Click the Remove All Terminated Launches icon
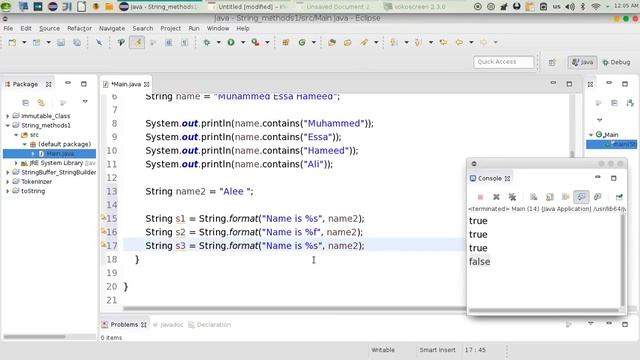The width and height of the screenshot is (640, 360). point(512,197)
